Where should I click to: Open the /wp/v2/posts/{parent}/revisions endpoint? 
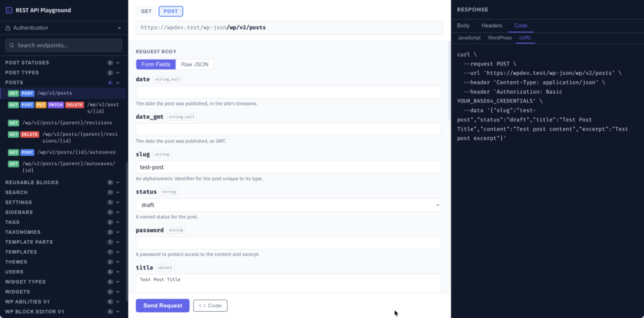(64, 123)
